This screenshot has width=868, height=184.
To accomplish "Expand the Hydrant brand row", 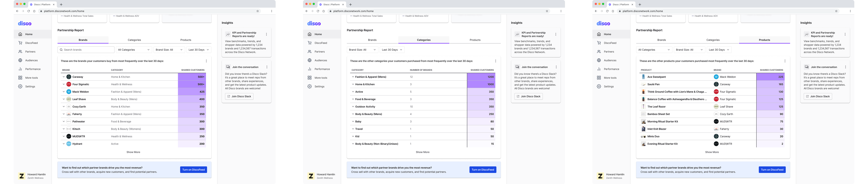I will pyautogui.click(x=64, y=144).
